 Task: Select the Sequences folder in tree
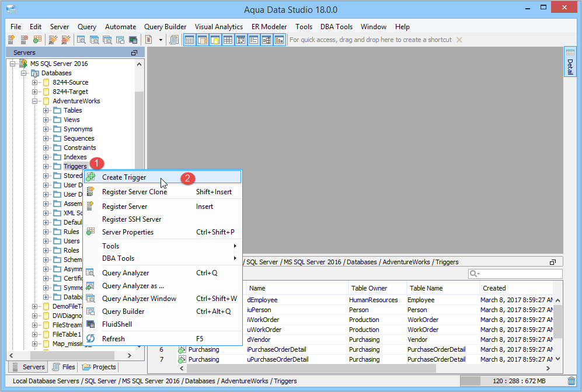click(79, 138)
